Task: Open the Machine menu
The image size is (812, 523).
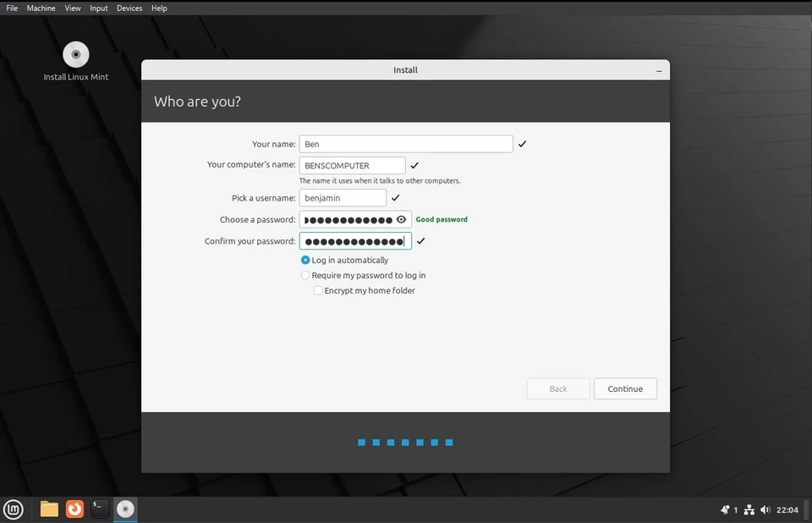Action: (41, 8)
